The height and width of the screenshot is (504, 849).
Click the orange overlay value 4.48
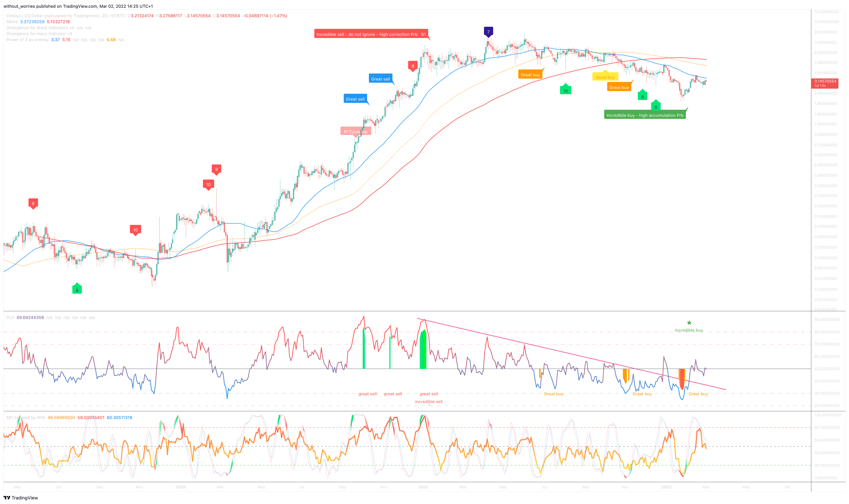click(111, 40)
